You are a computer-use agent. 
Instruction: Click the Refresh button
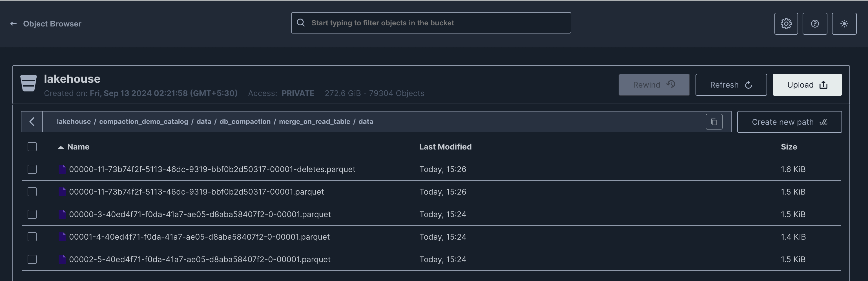[731, 85]
